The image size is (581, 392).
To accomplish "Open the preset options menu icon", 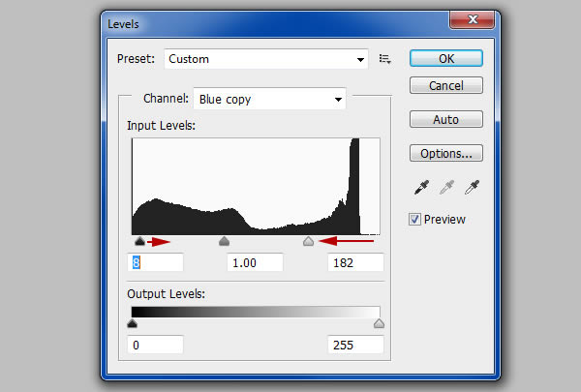I will [x=385, y=59].
